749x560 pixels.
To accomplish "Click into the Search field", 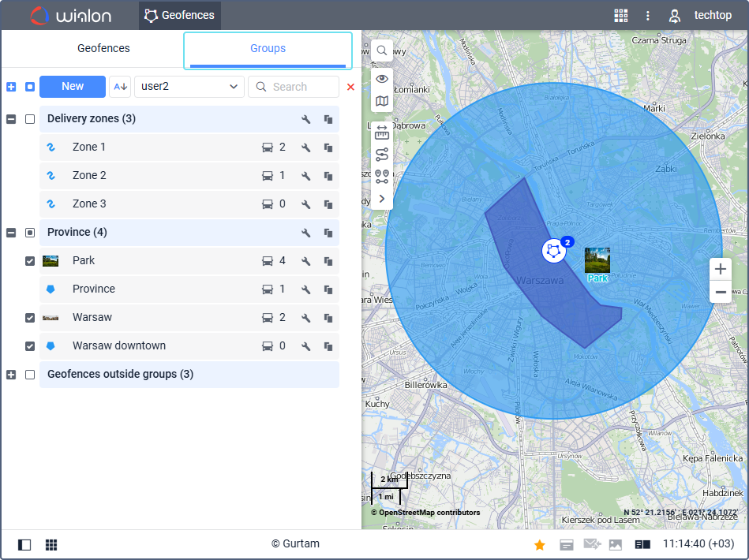I will [300, 87].
